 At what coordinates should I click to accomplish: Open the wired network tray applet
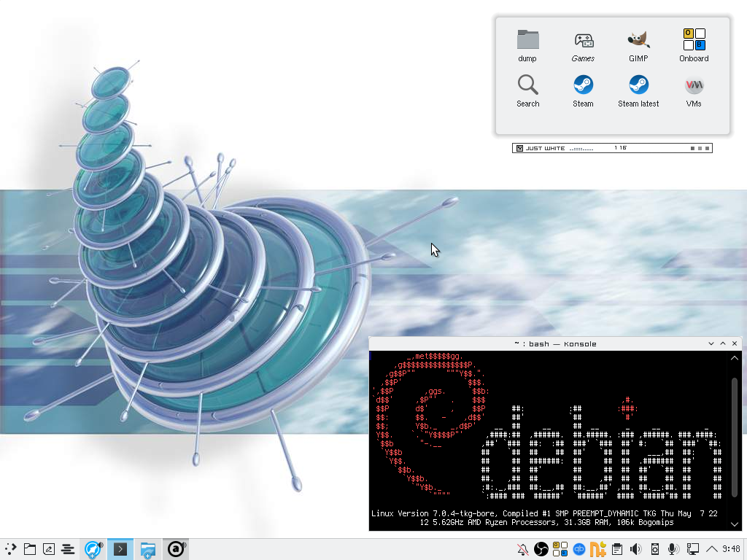coord(693,549)
